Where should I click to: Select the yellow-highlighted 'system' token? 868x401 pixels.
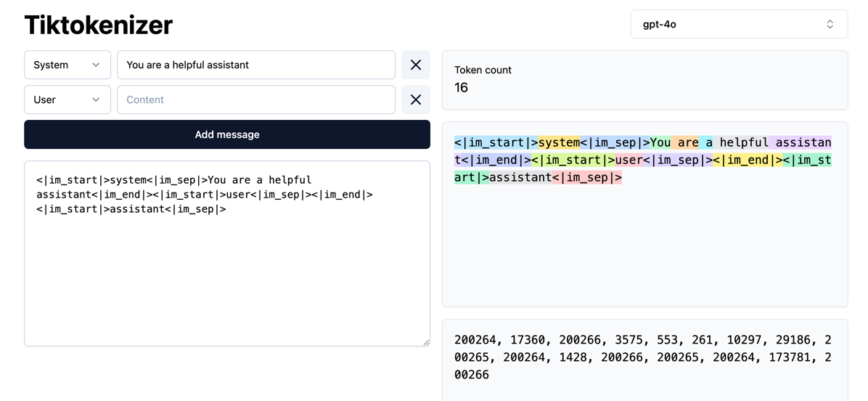tap(559, 142)
